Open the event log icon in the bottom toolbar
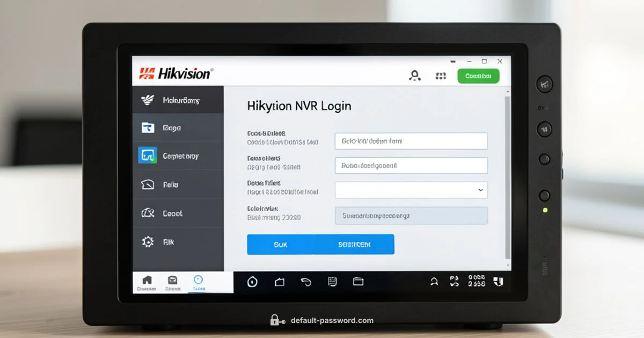The image size is (644, 338). pyautogui.click(x=333, y=282)
